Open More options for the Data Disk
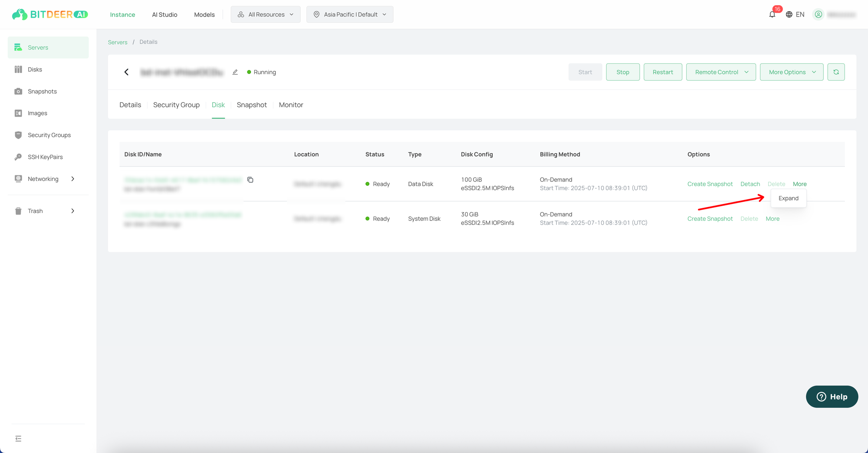The width and height of the screenshot is (868, 453). click(799, 184)
